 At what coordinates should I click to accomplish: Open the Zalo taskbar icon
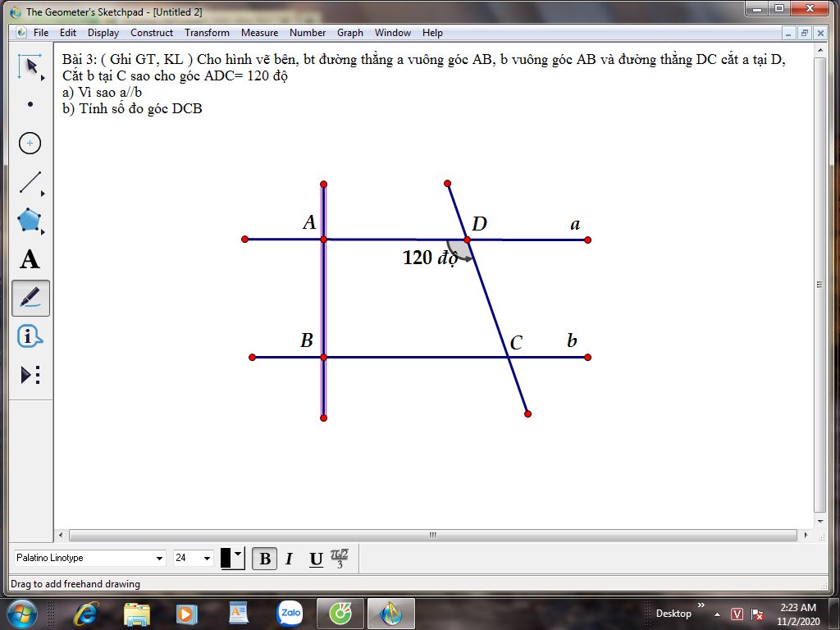point(290,614)
